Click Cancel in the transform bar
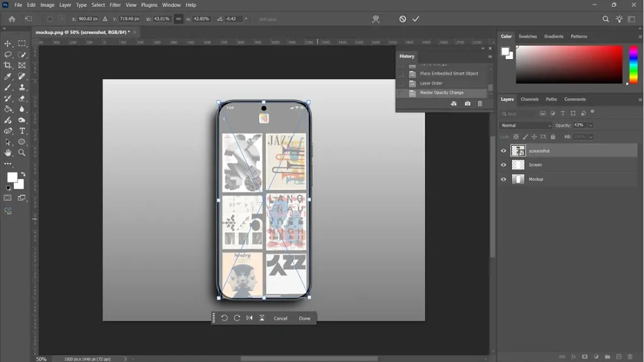 280,318
